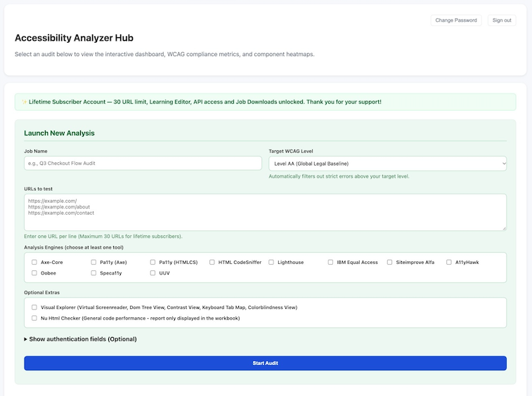Click the 'Enter one URL per line' hint
532x396 pixels.
pos(103,237)
